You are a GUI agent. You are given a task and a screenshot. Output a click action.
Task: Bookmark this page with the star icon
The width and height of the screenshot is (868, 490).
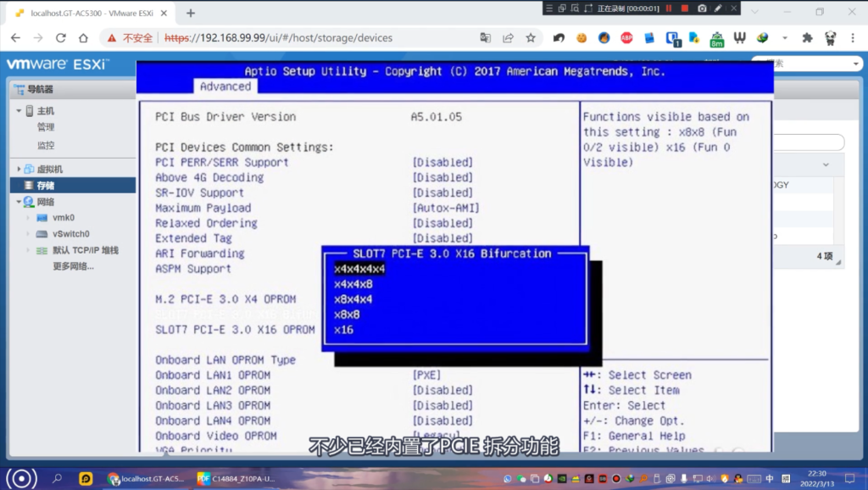[x=531, y=38]
